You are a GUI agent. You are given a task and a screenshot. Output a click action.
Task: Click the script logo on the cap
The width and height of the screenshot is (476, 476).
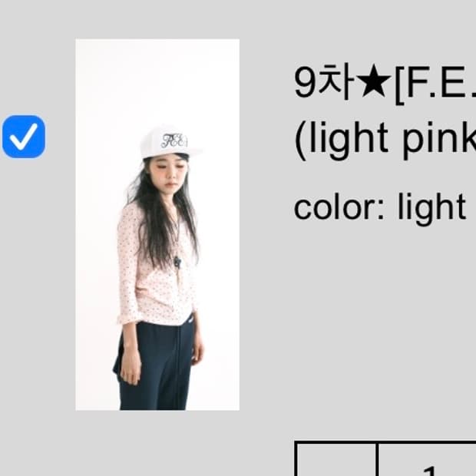click(174, 140)
